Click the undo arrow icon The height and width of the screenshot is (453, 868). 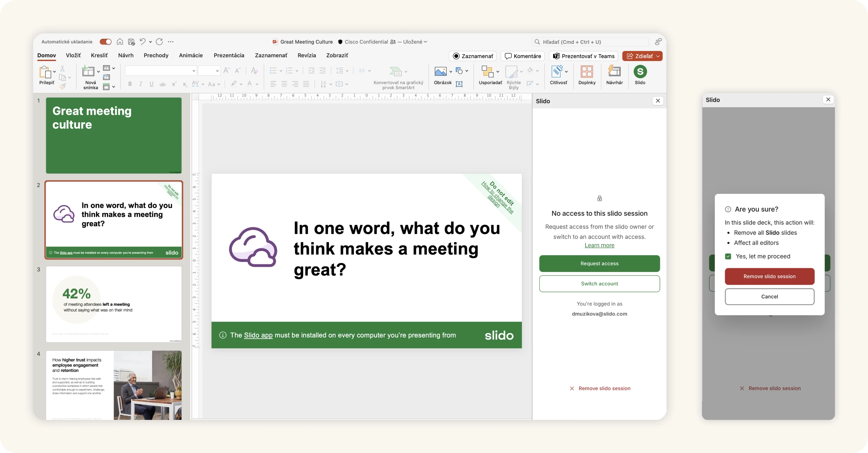[x=143, y=41]
